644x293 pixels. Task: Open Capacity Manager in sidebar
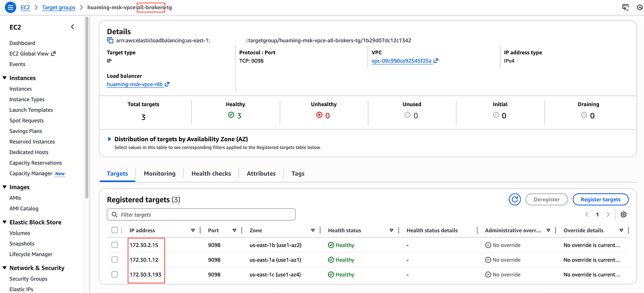coord(31,173)
